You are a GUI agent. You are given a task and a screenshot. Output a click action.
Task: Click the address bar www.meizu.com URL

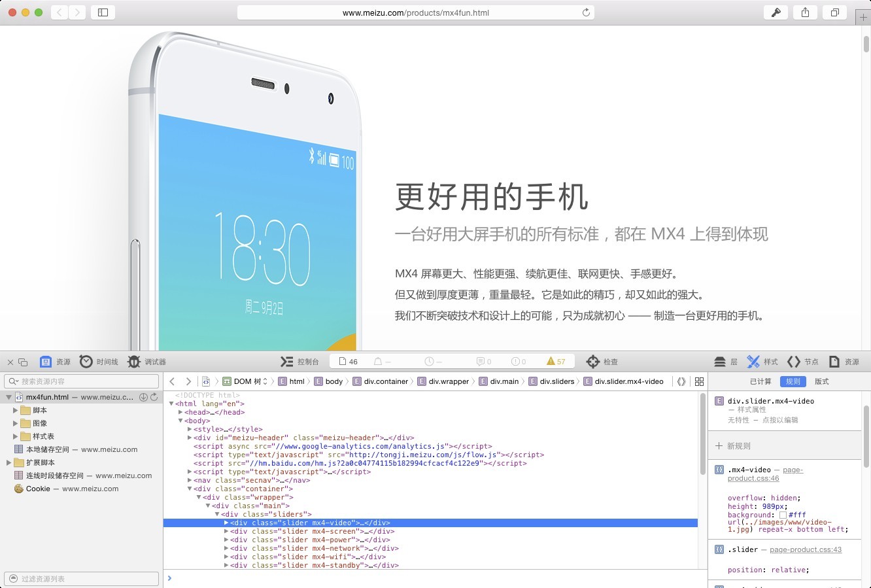click(415, 12)
